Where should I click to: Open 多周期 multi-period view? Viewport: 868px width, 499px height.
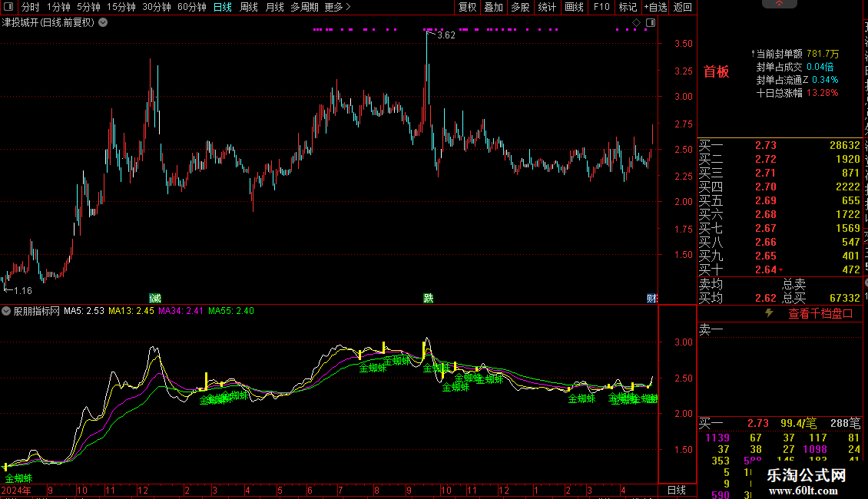(x=304, y=7)
